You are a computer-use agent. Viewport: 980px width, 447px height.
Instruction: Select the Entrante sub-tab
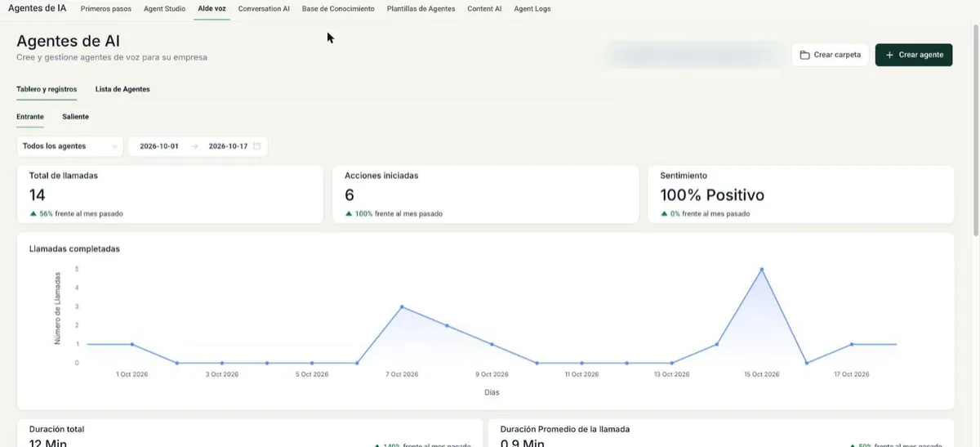click(x=30, y=117)
